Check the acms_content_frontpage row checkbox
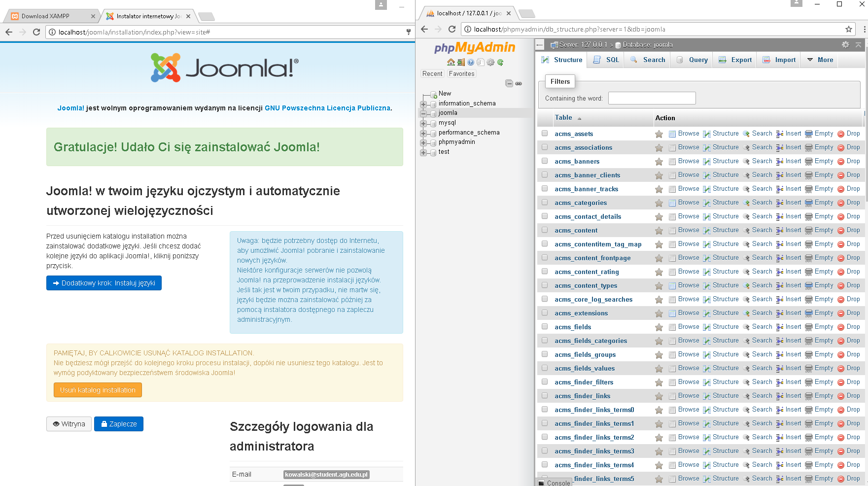The image size is (868, 486). (545, 257)
